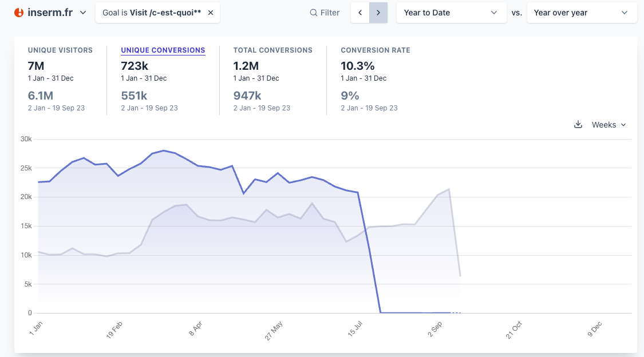This screenshot has height=357, width=644.
Task: Click the Goal is Visit filter pill
Action: click(x=151, y=13)
